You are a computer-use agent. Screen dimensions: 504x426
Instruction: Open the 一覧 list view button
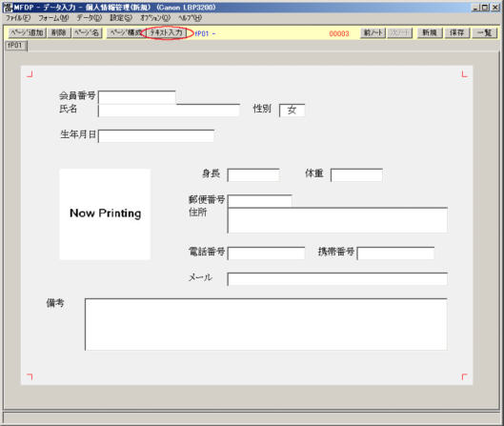(484, 32)
